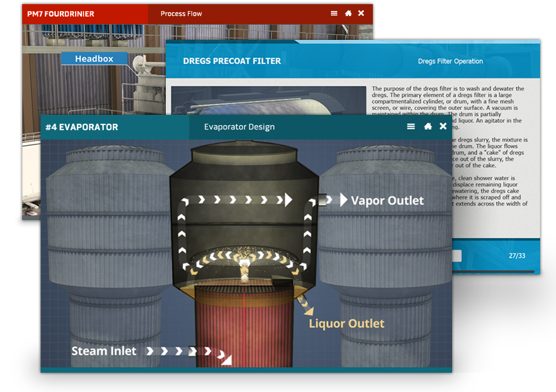This screenshot has height=392, width=556.
Task: Click the 27/33 page counter
Action: (x=517, y=255)
